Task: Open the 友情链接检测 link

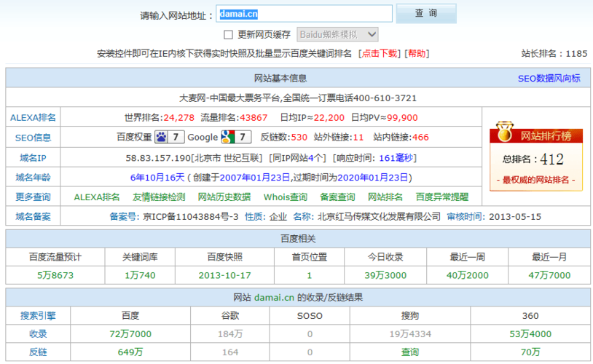Action: (159, 197)
